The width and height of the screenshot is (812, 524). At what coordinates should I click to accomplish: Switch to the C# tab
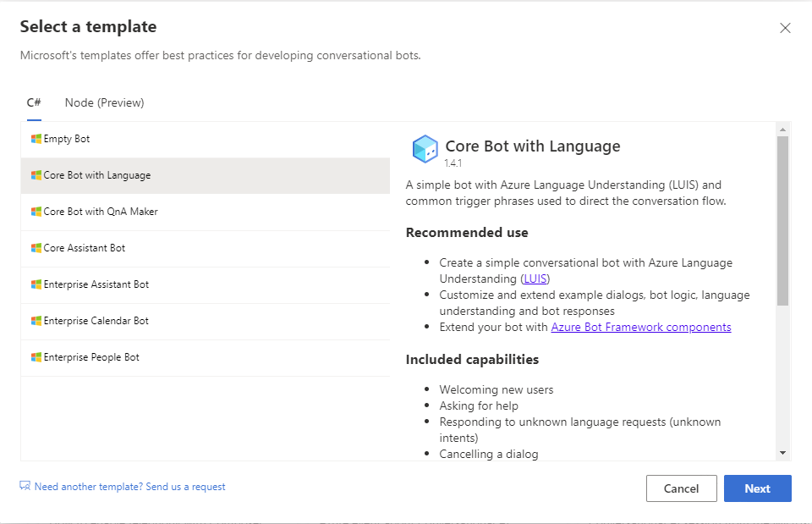point(34,102)
